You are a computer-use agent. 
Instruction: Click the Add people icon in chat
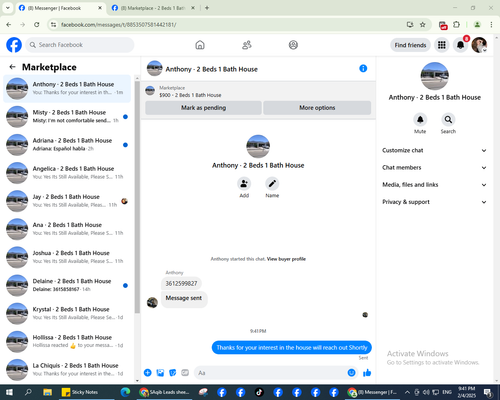click(x=244, y=183)
